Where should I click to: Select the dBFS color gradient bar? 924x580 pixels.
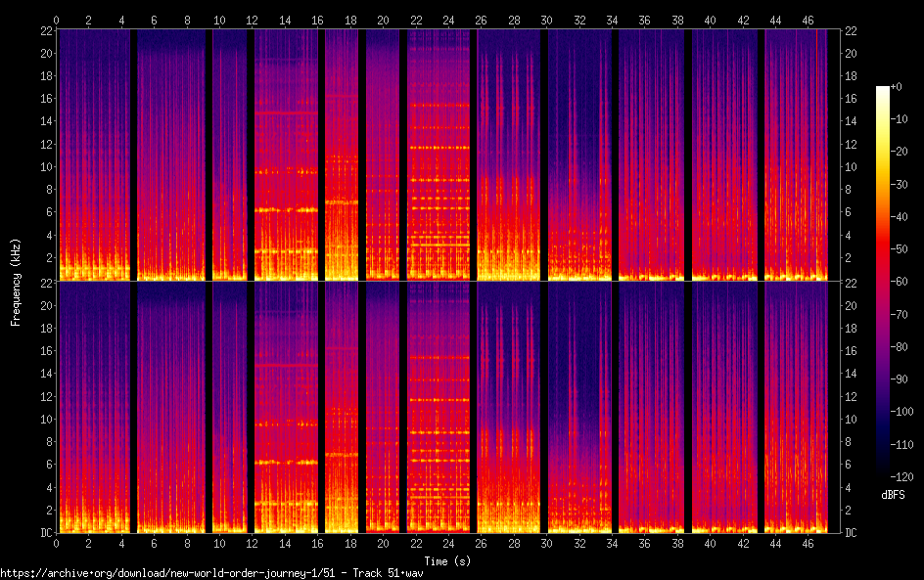click(x=883, y=284)
